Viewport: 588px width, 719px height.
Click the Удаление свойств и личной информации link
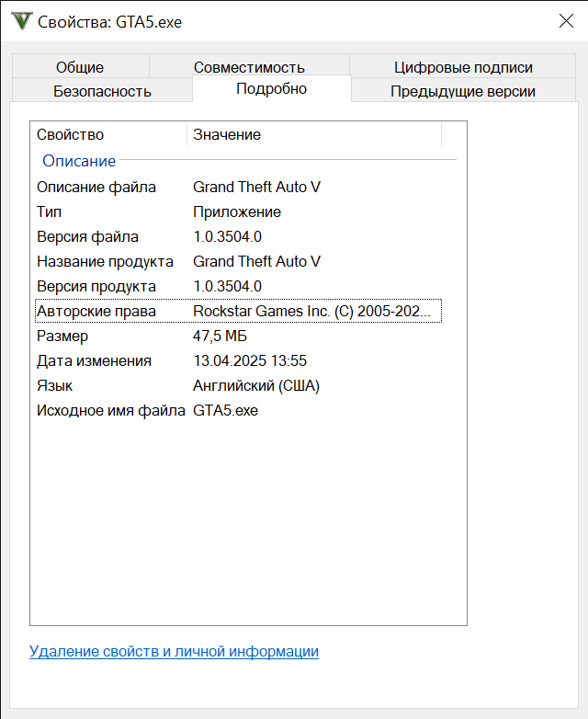pyautogui.click(x=174, y=652)
